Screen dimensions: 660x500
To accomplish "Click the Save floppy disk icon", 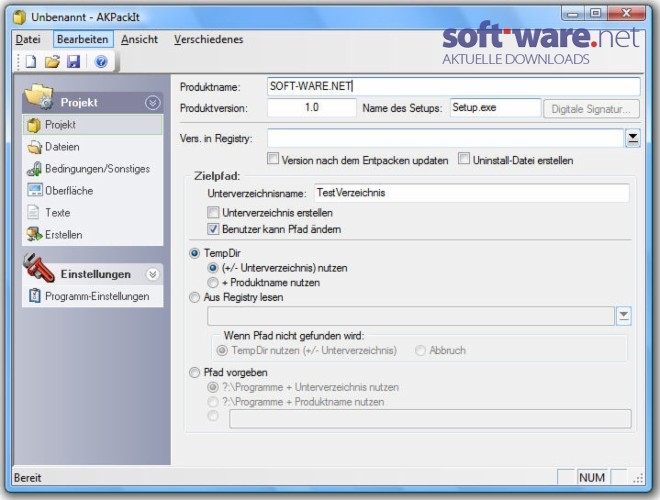I will (74, 62).
